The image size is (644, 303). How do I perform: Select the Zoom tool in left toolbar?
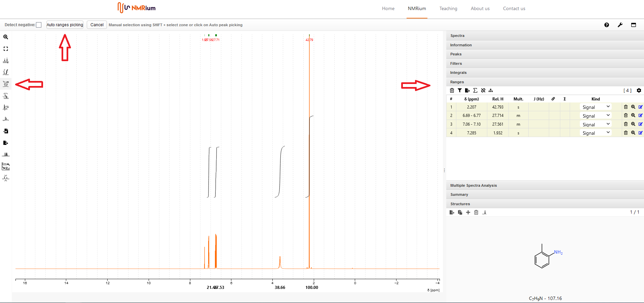[6, 37]
